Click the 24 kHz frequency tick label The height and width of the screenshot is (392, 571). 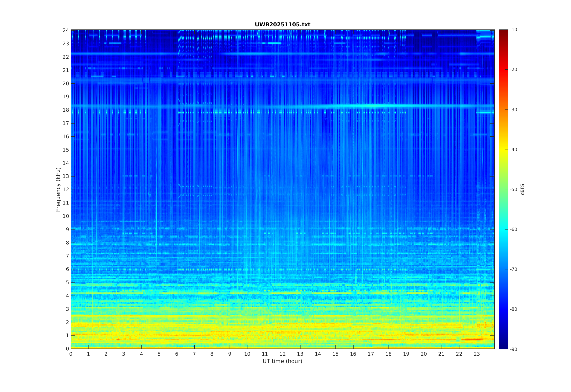[x=66, y=30]
